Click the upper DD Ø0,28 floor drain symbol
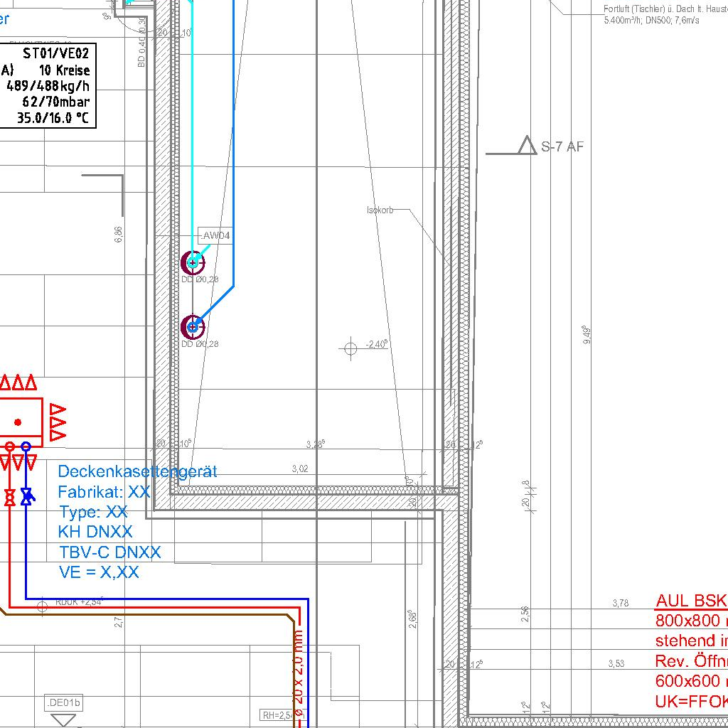 [193, 262]
